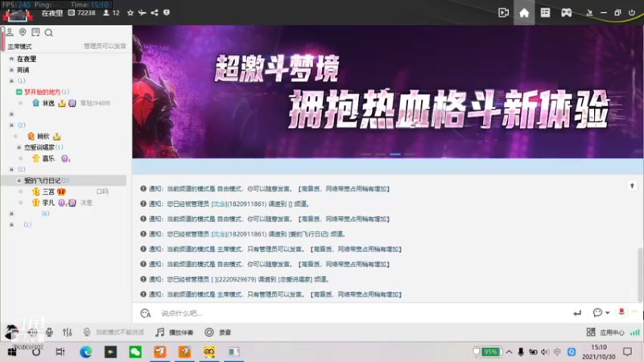
Task: Click the admin link in fourth notice line
Action: pos(219,234)
